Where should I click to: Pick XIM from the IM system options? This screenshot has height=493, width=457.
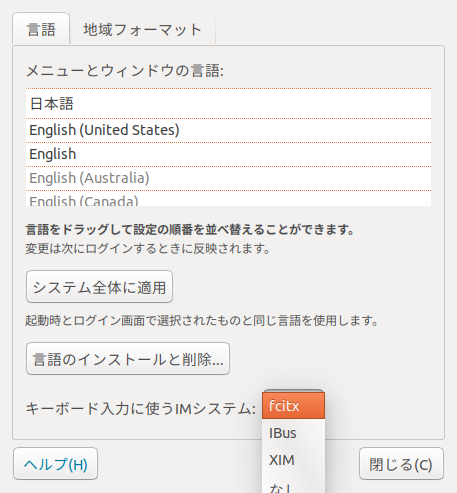[x=293, y=460]
